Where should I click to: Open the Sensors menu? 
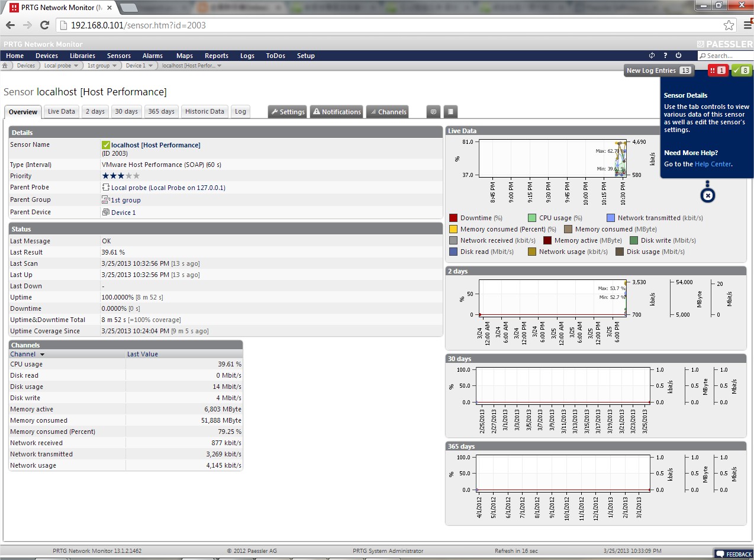point(119,56)
